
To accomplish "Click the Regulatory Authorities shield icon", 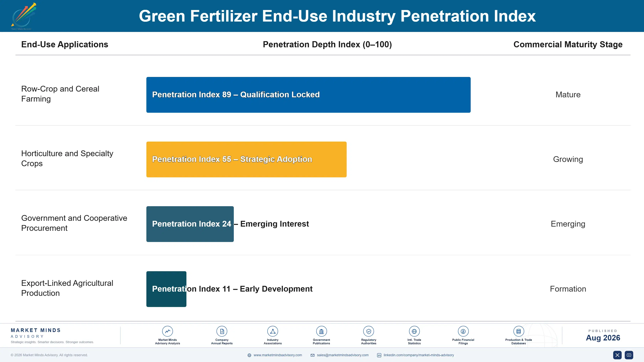I will [x=368, y=331].
